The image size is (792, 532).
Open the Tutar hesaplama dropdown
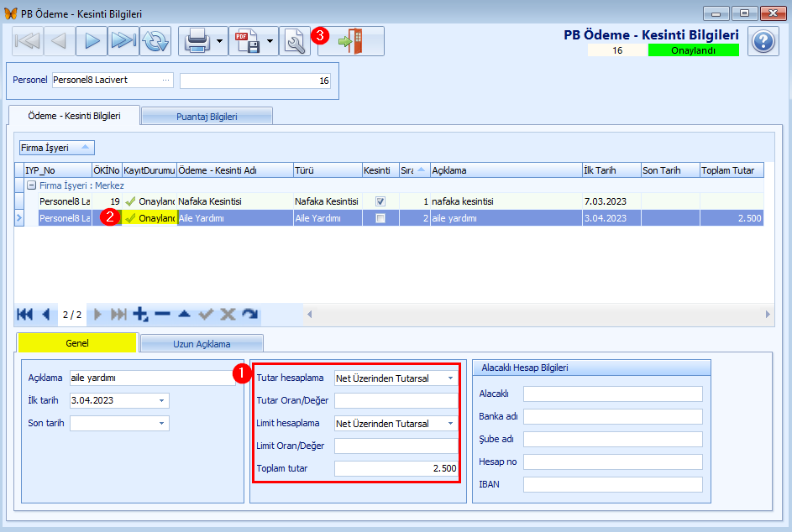point(450,378)
